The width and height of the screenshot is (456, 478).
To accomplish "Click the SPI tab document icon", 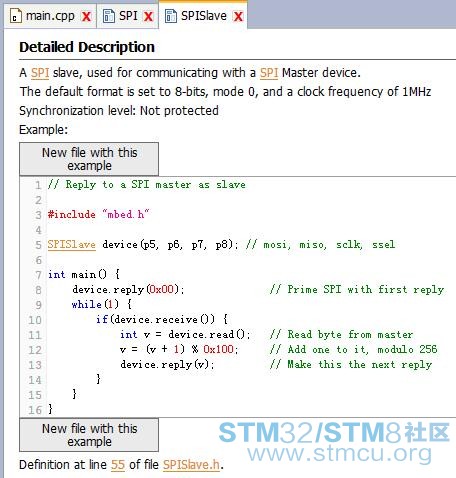I will coord(108,16).
